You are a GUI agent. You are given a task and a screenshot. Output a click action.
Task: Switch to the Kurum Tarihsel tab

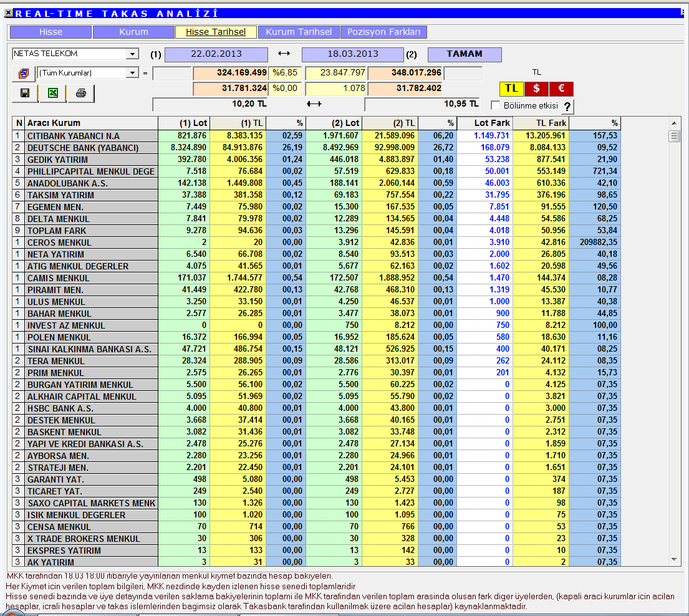click(299, 32)
